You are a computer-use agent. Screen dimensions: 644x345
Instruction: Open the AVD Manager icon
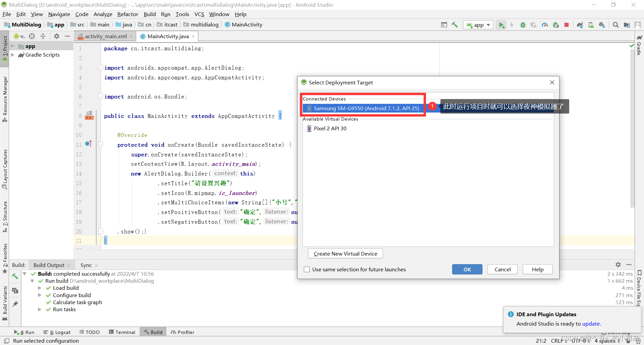[x=591, y=25]
